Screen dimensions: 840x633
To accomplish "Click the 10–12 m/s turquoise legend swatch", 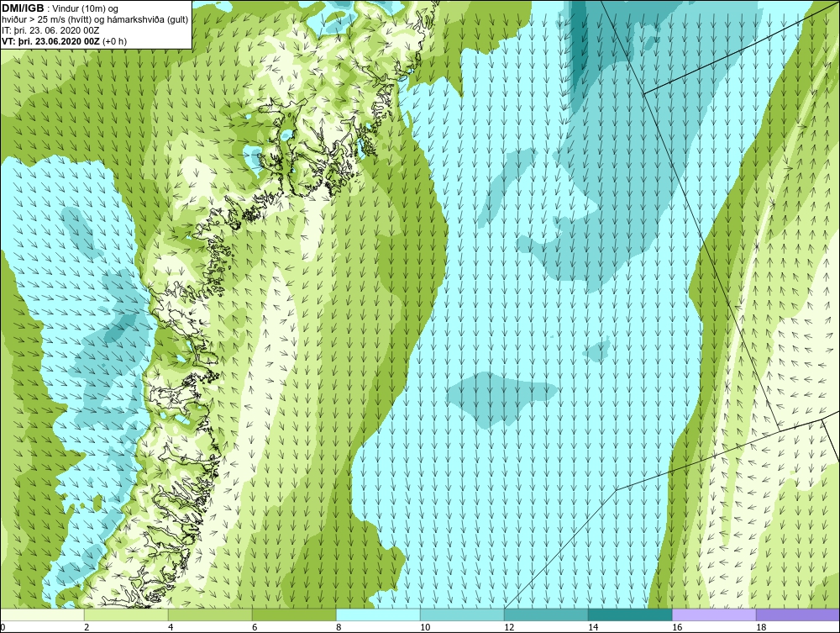I will pos(462,615).
